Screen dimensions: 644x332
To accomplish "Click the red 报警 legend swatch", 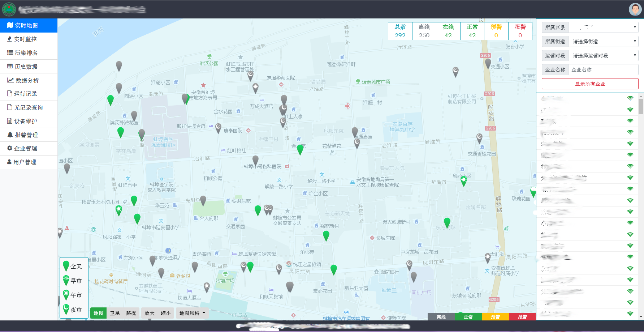I will point(522,317).
